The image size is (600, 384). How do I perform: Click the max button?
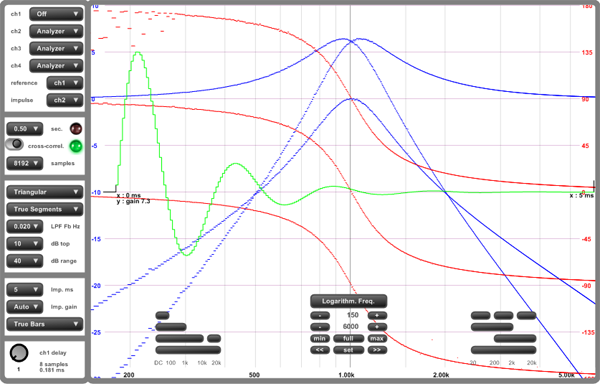[377, 338]
